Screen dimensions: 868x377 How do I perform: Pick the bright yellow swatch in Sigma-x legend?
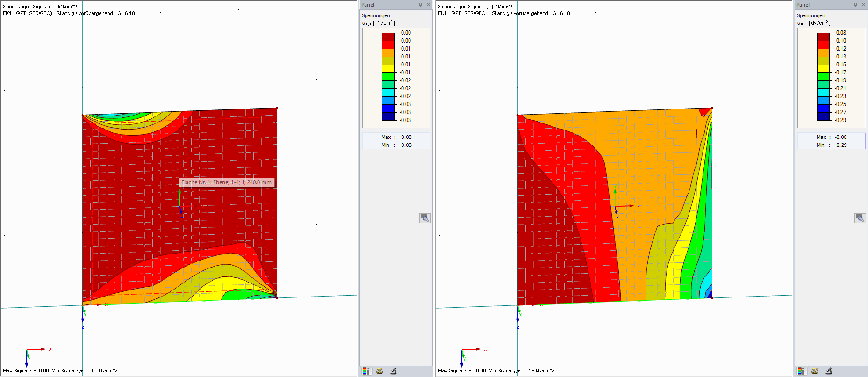tap(388, 69)
